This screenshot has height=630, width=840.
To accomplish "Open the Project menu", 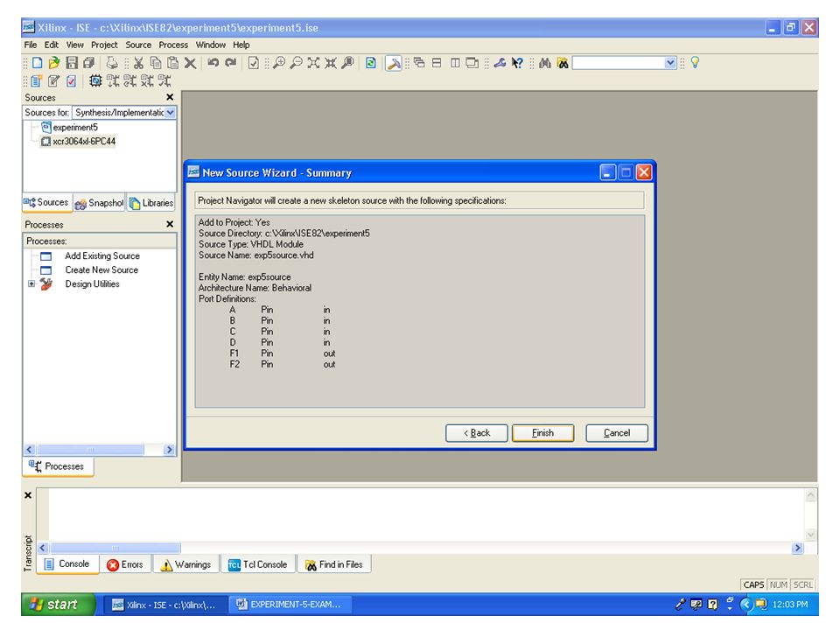I will click(104, 45).
